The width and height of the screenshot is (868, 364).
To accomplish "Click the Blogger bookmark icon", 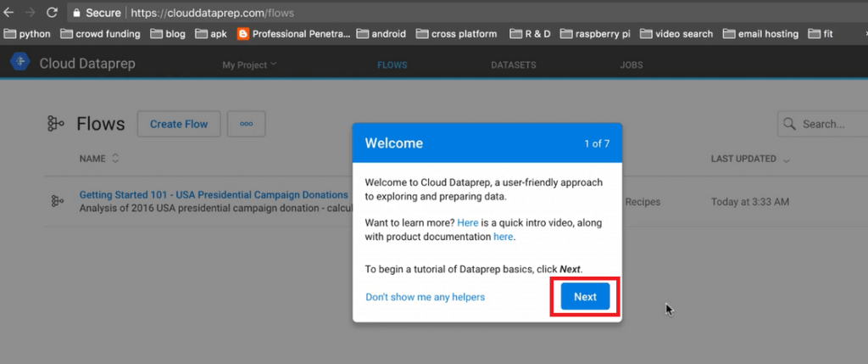I will coord(244,34).
